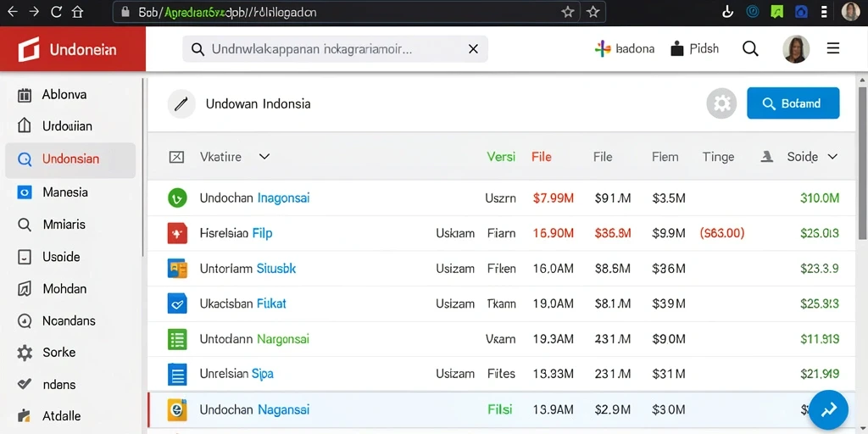The width and height of the screenshot is (868, 434).
Task: Open the user avatar in the header
Action: (796, 48)
